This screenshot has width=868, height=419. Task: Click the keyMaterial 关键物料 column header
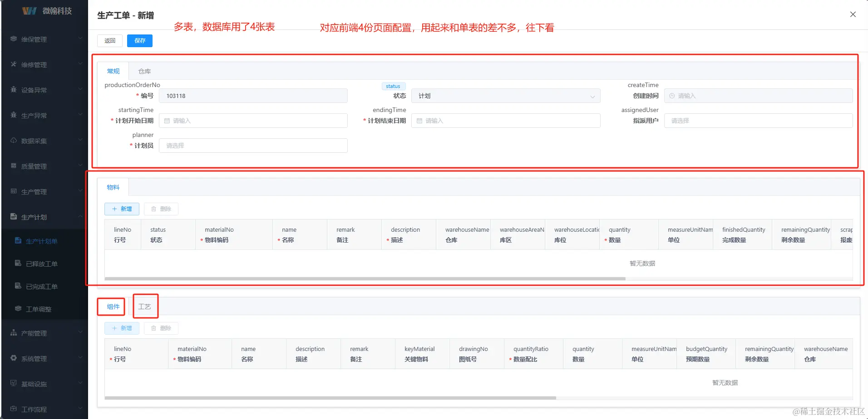point(422,354)
